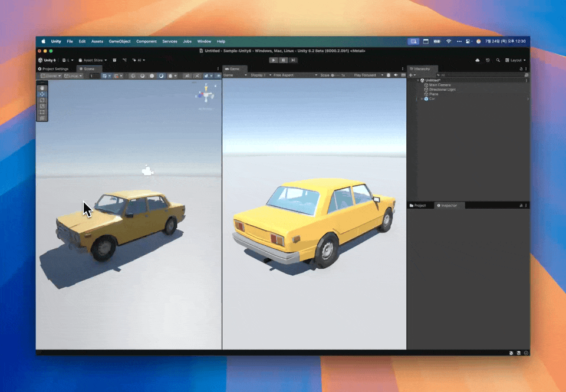This screenshot has width=566, height=392.
Task: Select the Transform tool in Scene
Action: [42, 118]
